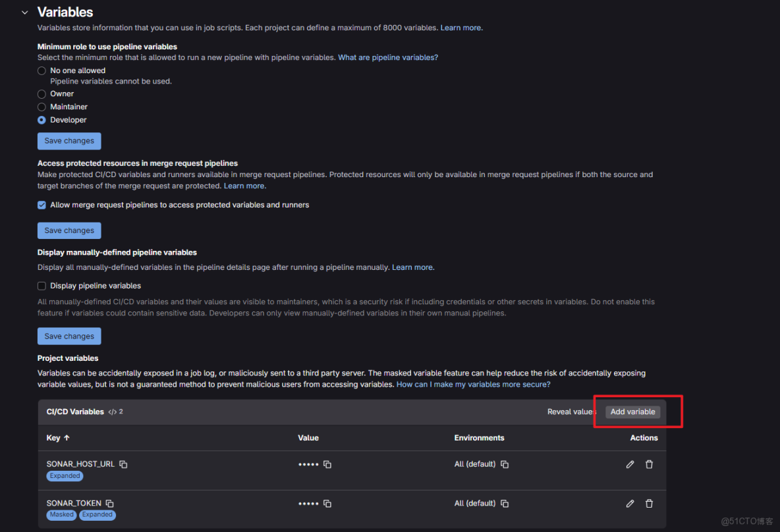This screenshot has height=532, width=780.
Task: Enable the Display pipeline variables checkbox
Action: tap(42, 286)
